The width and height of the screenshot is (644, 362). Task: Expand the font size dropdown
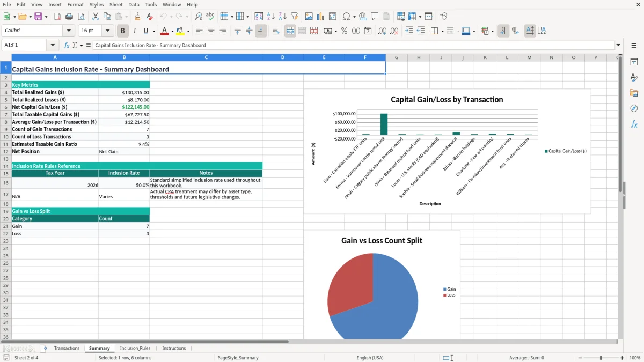click(x=107, y=31)
